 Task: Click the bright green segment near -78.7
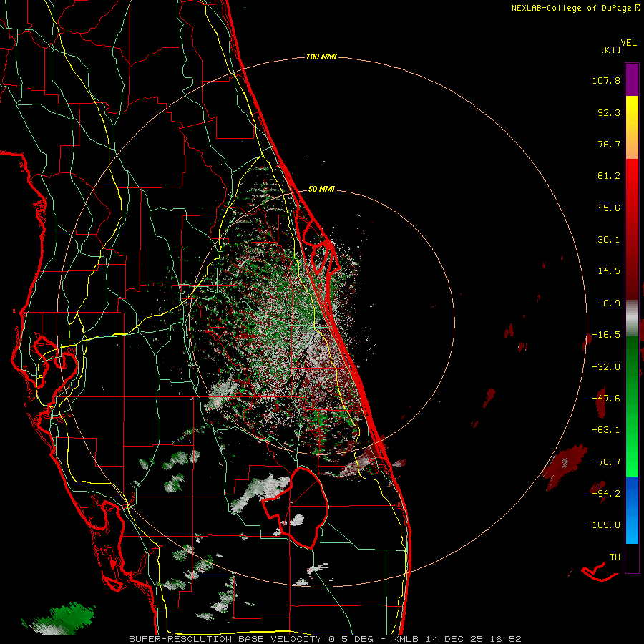point(632,462)
